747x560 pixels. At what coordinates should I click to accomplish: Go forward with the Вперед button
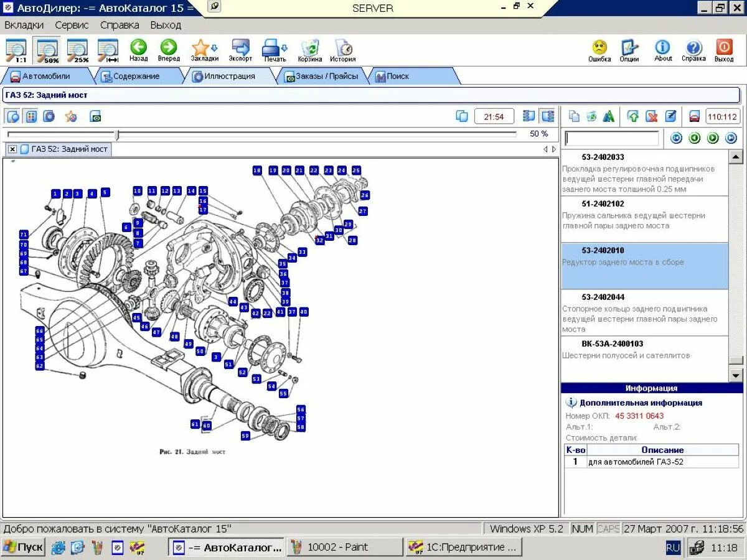click(169, 50)
